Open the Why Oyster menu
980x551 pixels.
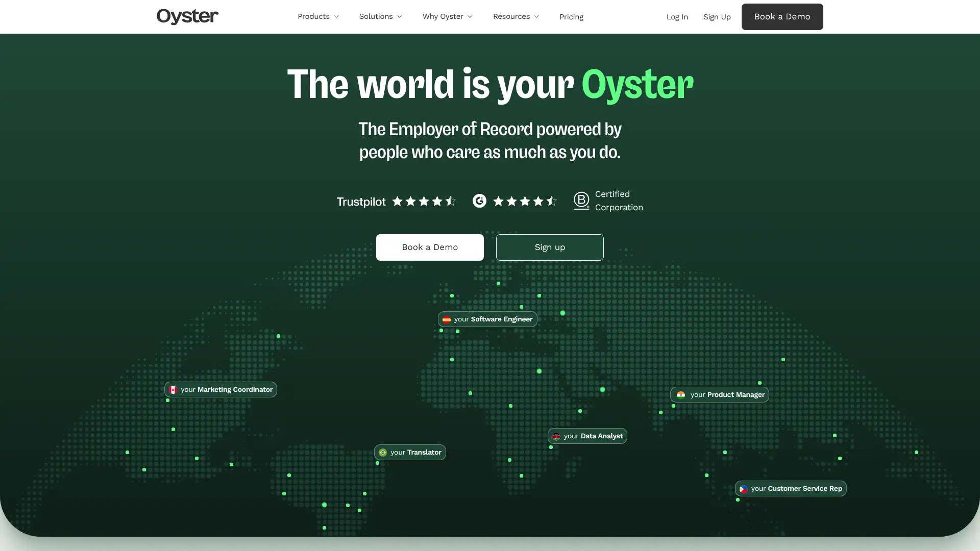coord(447,16)
